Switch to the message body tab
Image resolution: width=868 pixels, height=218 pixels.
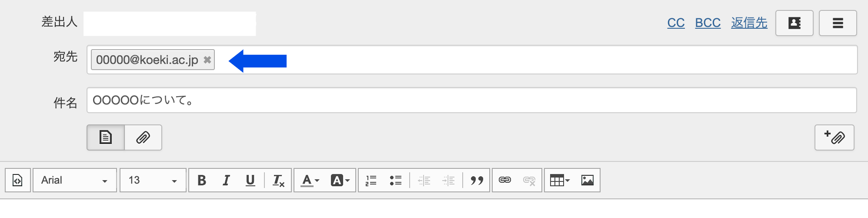tap(106, 138)
